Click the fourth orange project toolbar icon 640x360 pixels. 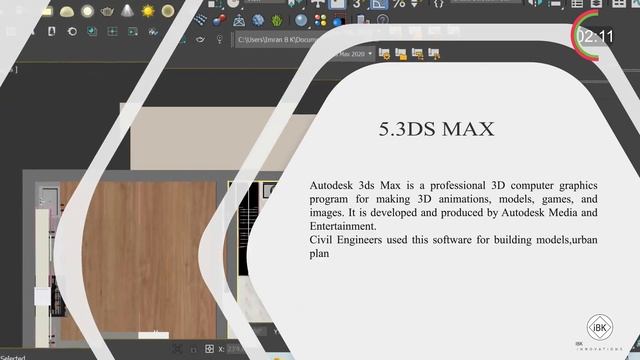coord(433,54)
